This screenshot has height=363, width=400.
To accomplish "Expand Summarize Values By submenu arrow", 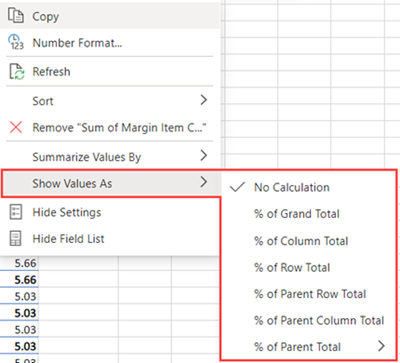I will [204, 155].
